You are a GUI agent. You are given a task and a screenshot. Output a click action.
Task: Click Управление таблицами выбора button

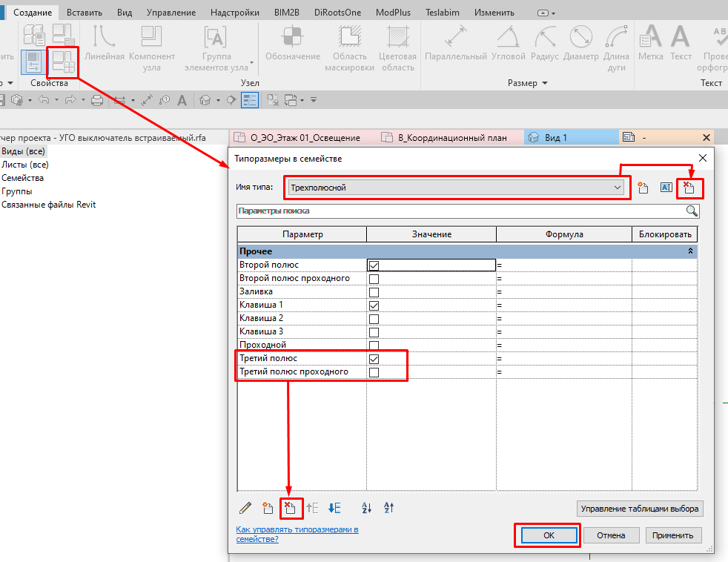click(x=639, y=509)
